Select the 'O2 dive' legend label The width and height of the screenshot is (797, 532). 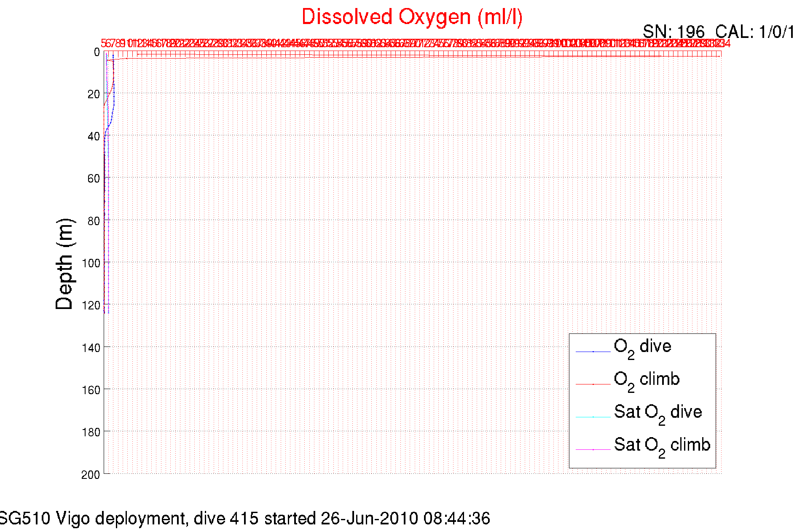tap(642, 347)
